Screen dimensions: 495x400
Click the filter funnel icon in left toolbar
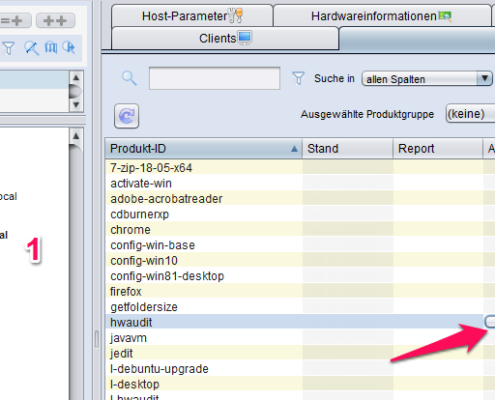[9, 48]
